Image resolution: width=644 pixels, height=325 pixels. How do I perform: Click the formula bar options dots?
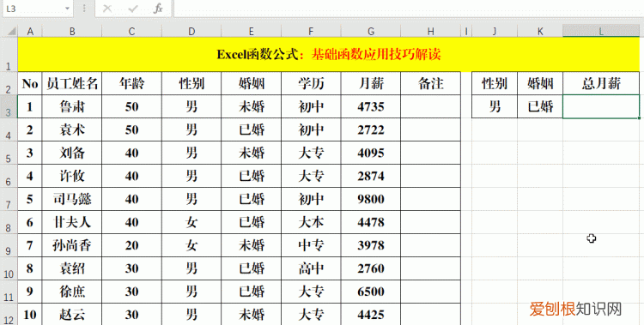tap(84, 9)
